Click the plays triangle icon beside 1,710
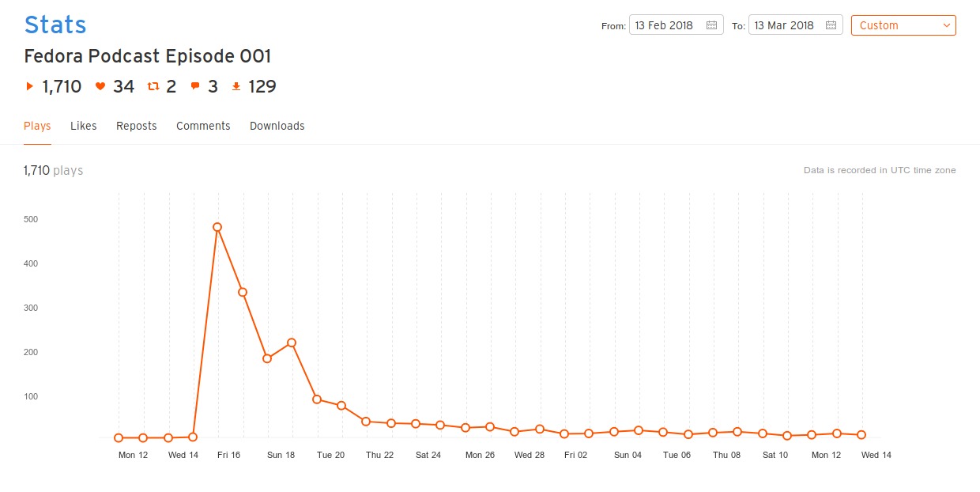Viewport: 980px width, 492px height. 30,86
